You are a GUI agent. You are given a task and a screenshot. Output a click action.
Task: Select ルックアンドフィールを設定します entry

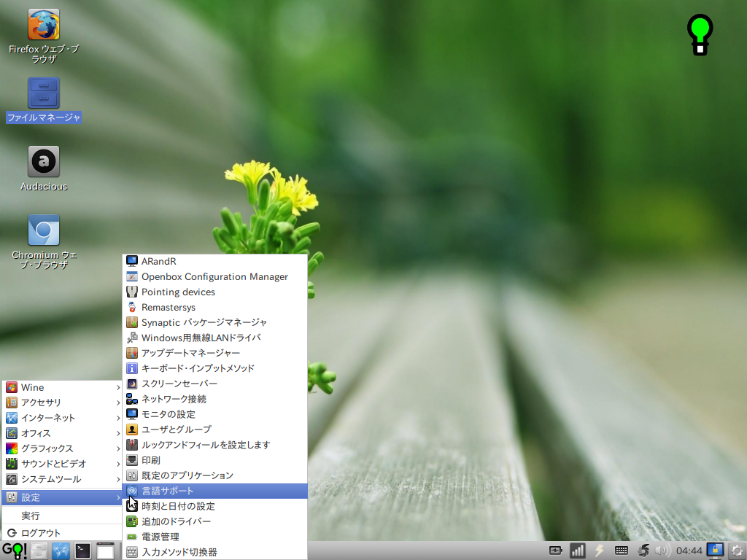(x=215, y=445)
